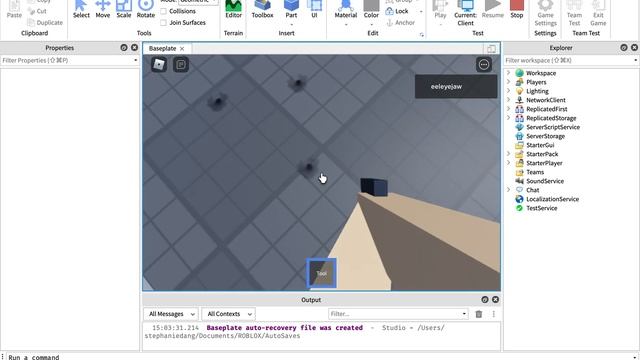The image size is (640, 360).
Task: Select Teams in Explorer
Action: pyautogui.click(x=535, y=172)
